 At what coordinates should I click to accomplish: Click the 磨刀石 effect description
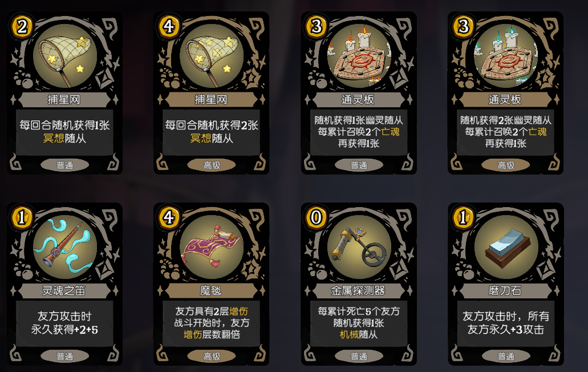pyautogui.click(x=505, y=324)
